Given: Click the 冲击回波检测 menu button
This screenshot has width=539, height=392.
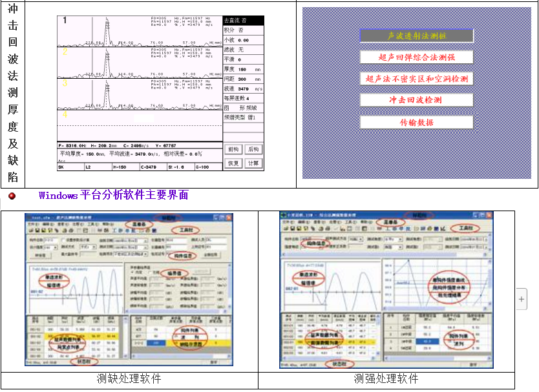Looking at the screenshot, I should click(416, 100).
